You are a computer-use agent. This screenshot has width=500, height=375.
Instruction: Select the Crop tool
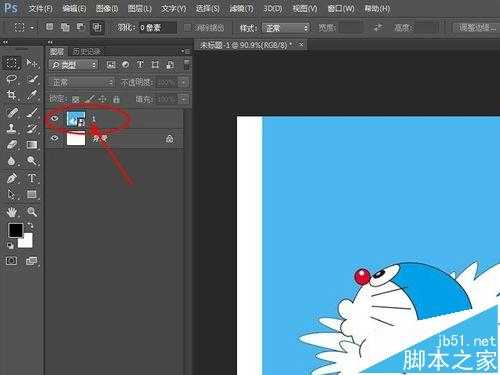pyautogui.click(x=12, y=95)
